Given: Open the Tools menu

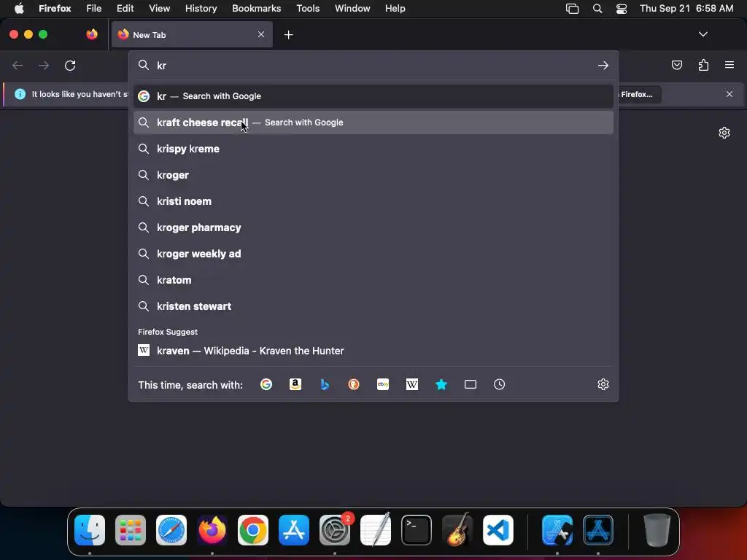Looking at the screenshot, I should [x=308, y=8].
